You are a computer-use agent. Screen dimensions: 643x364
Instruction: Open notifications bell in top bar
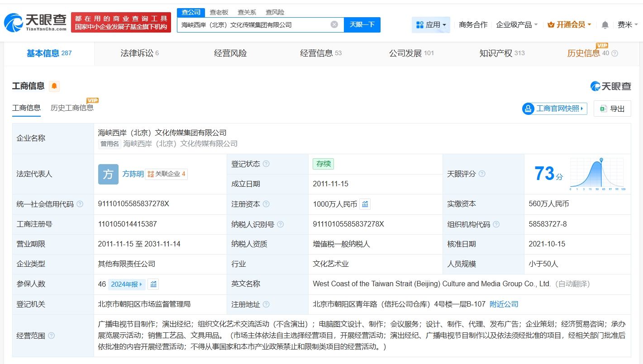[x=605, y=25]
